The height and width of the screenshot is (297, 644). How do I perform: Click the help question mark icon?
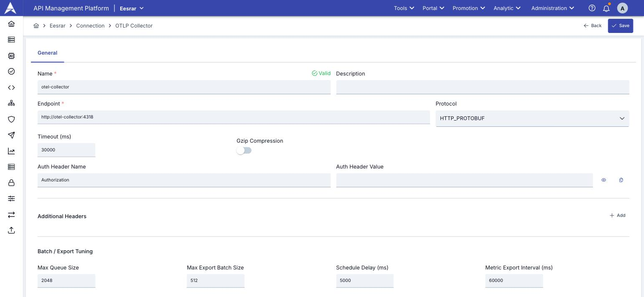[x=592, y=8]
